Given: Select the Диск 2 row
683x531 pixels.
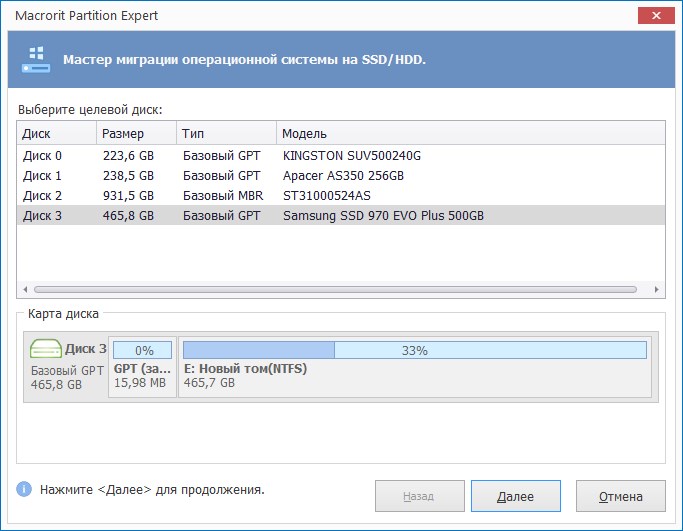Looking at the screenshot, I should point(341,196).
